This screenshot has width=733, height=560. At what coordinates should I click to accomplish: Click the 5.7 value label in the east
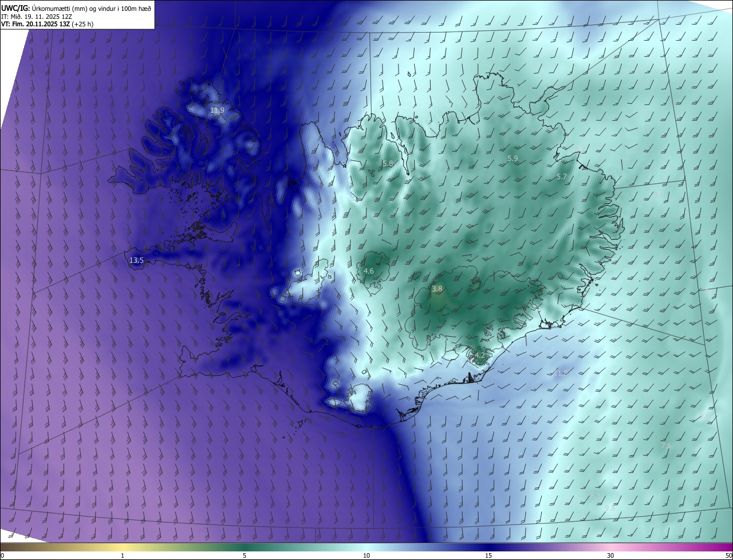tap(561, 178)
